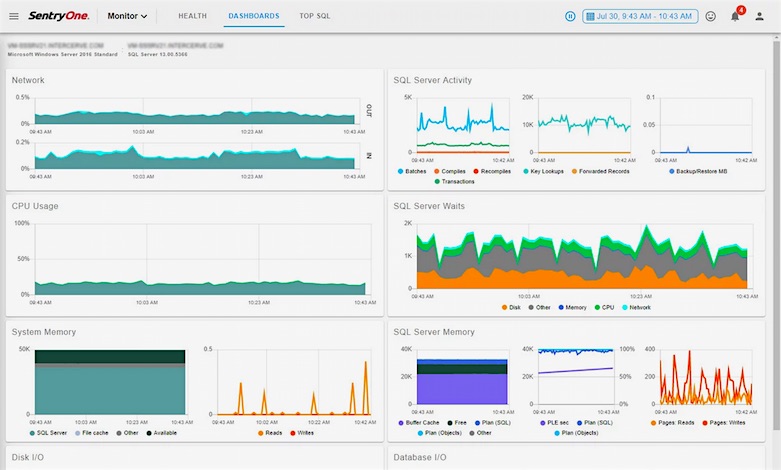Open the notifications bell
The image size is (781, 470).
(735, 16)
